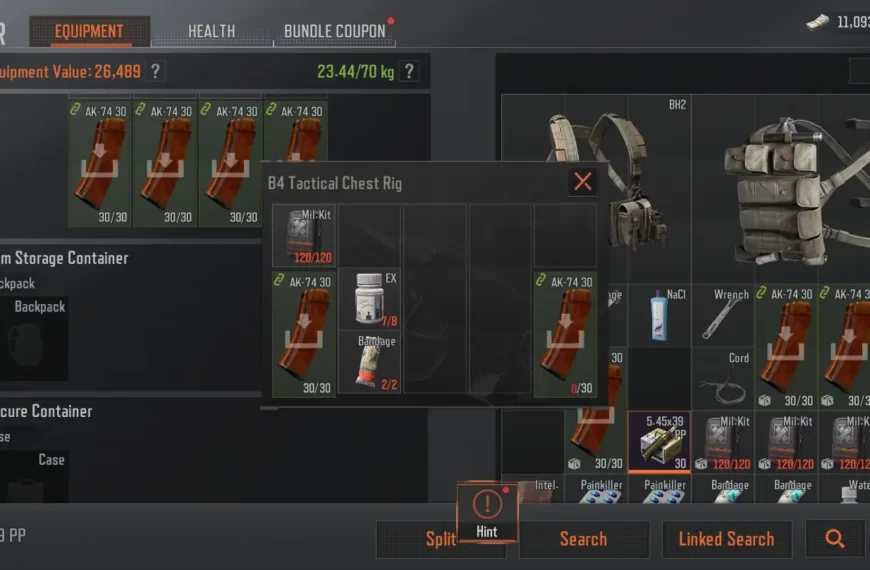The image size is (870, 570).
Task: Open the EQUIPMENT tab
Action: pos(89,31)
